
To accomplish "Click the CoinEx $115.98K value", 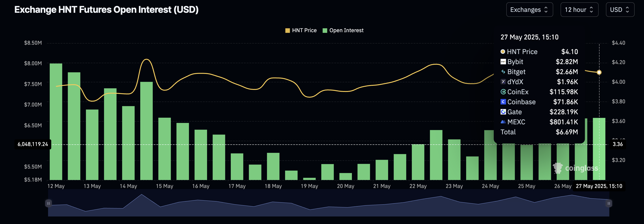I will (564, 92).
